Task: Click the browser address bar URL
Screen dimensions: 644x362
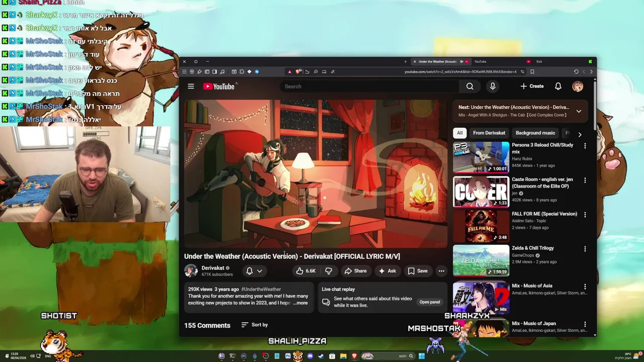Action: pyautogui.click(x=460, y=71)
